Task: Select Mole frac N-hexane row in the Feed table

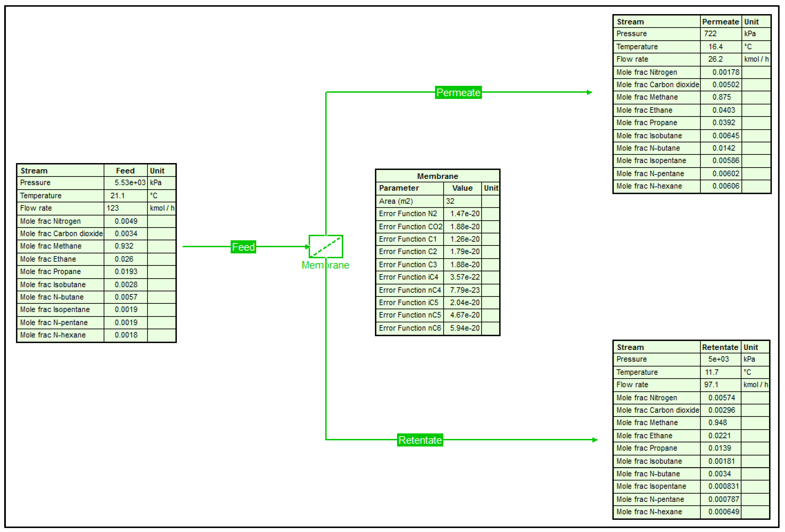Action: tap(53, 335)
